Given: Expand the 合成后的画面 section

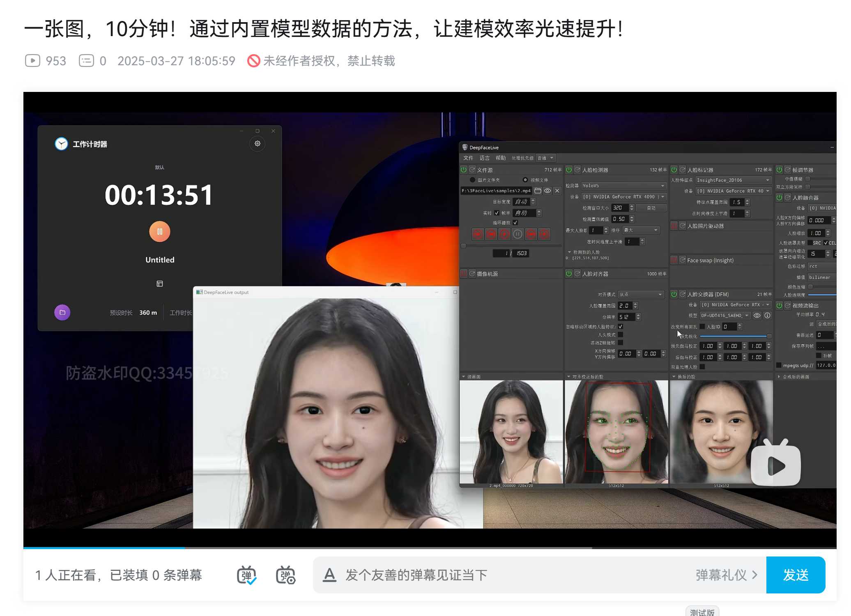Looking at the screenshot, I should point(779,376).
